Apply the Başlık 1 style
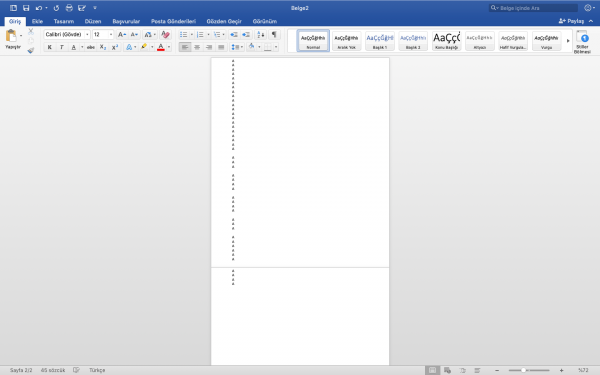The image size is (600, 375). pyautogui.click(x=380, y=41)
